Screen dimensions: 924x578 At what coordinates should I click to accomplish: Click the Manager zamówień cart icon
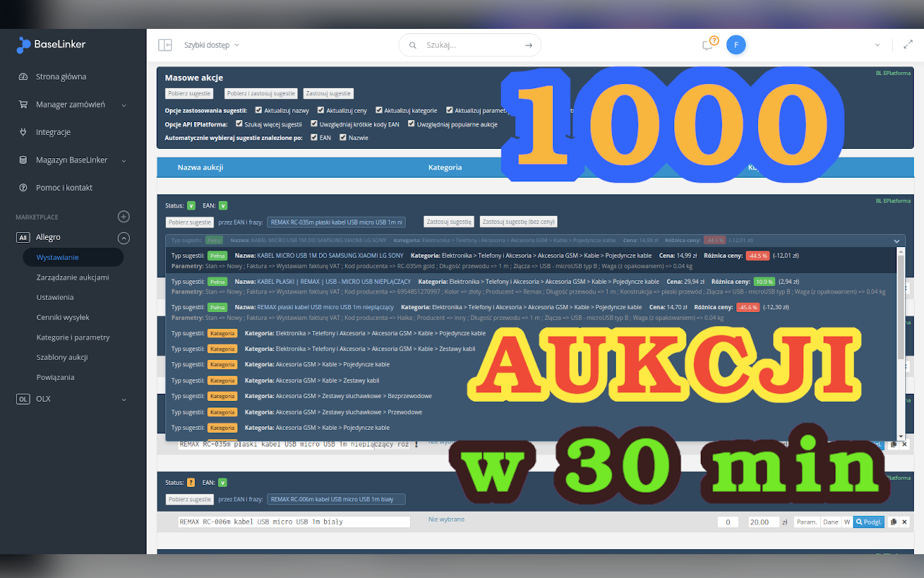click(x=22, y=105)
